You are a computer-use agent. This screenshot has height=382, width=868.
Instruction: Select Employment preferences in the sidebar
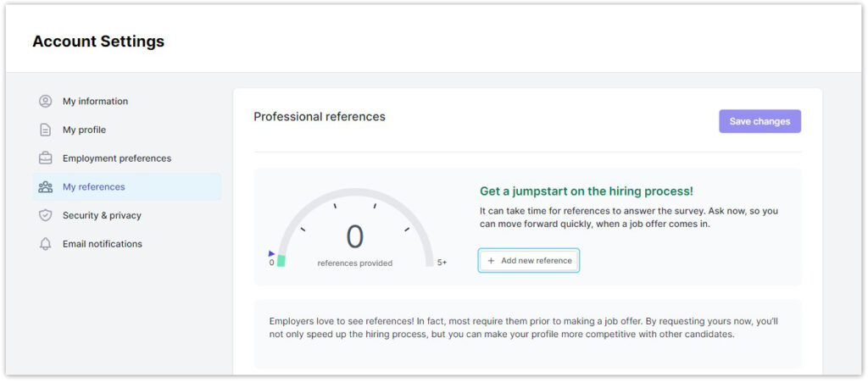[x=116, y=158]
